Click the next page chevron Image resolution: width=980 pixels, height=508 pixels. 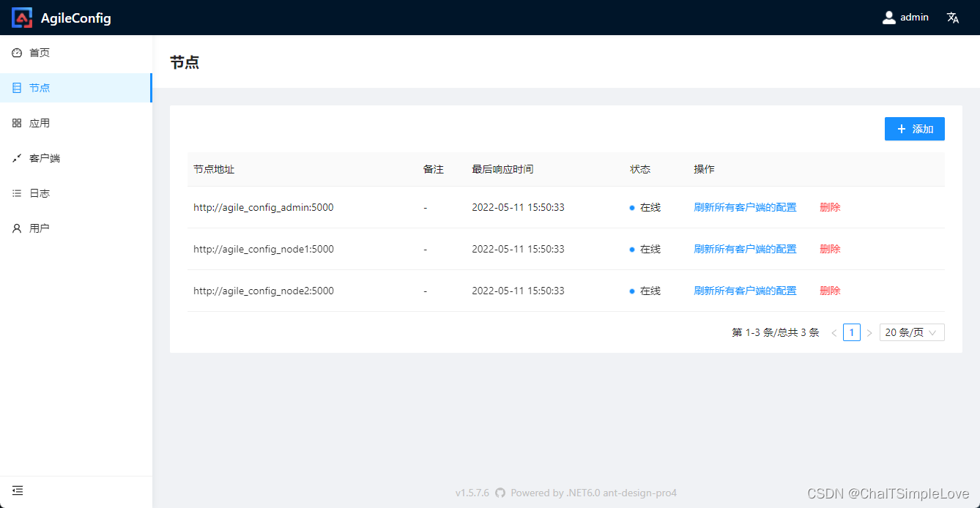point(869,332)
